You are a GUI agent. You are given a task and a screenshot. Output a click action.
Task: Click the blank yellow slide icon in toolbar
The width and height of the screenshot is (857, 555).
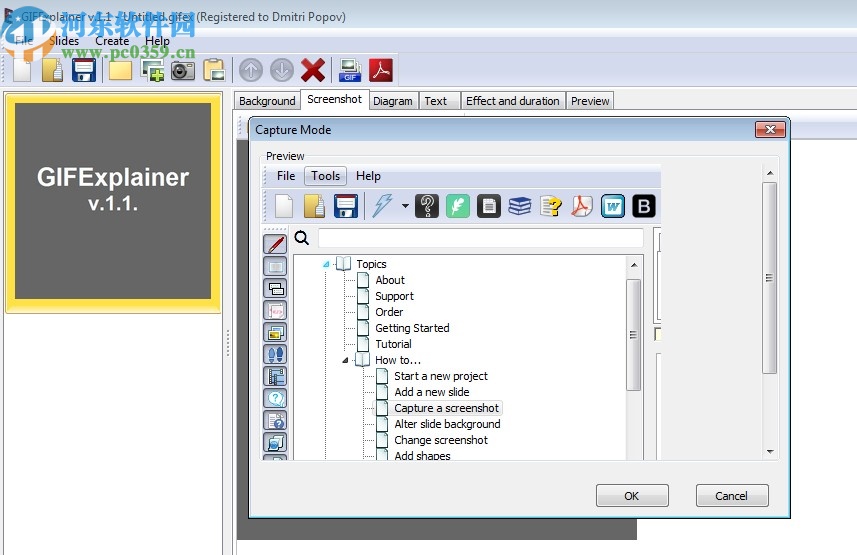120,70
